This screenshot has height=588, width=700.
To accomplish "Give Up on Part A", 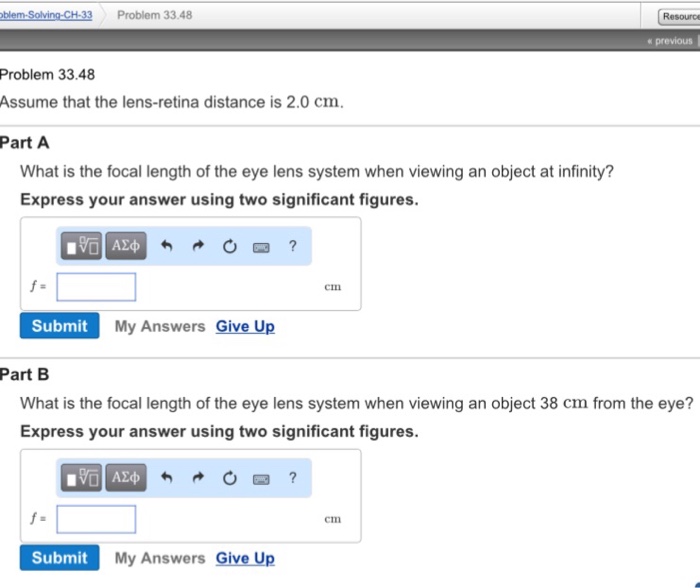I will 245,327.
